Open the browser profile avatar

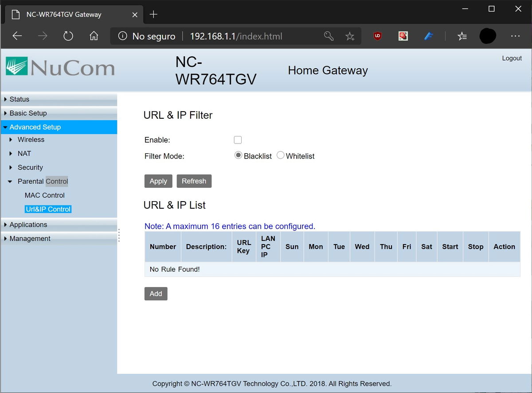pyautogui.click(x=487, y=36)
